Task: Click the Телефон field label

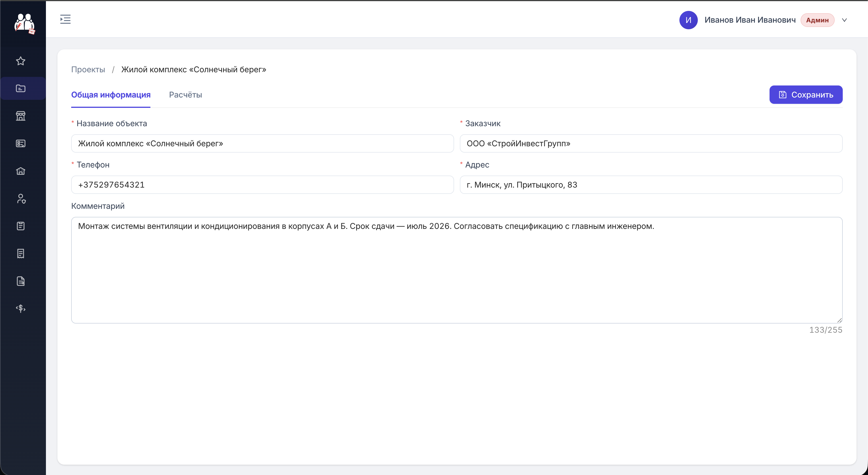Action: (93, 165)
